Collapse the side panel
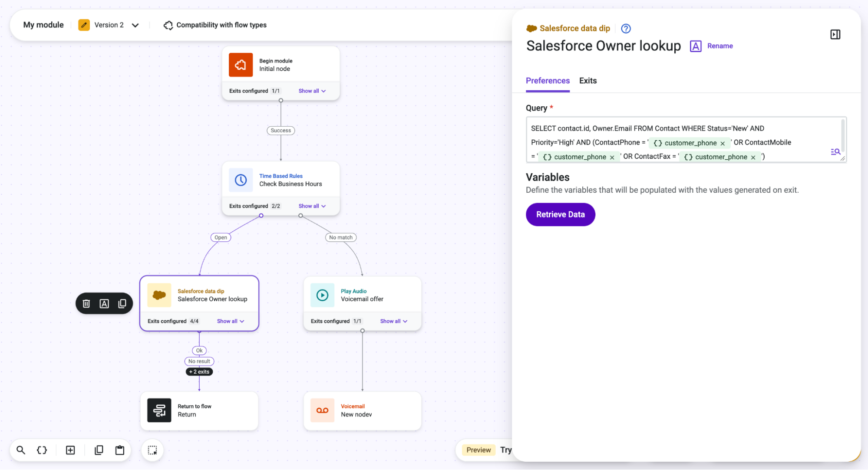868x470 pixels. 835,34
